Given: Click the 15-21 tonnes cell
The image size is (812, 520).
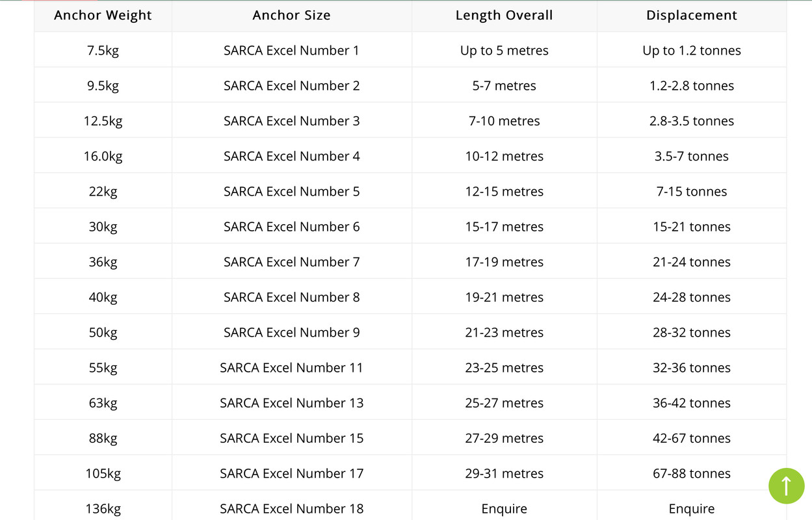Looking at the screenshot, I should [692, 226].
